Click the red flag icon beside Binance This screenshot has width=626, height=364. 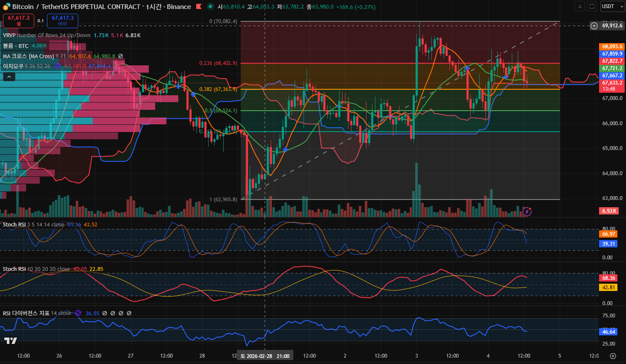[x=199, y=6]
